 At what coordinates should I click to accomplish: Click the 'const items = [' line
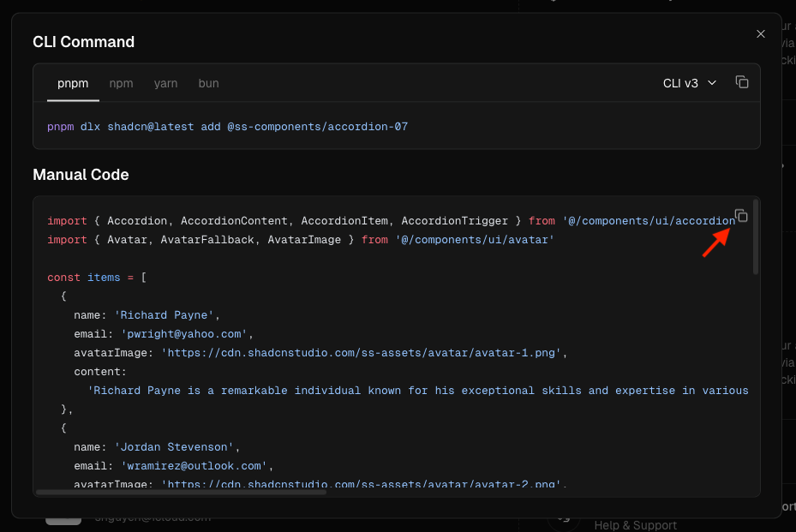(97, 278)
